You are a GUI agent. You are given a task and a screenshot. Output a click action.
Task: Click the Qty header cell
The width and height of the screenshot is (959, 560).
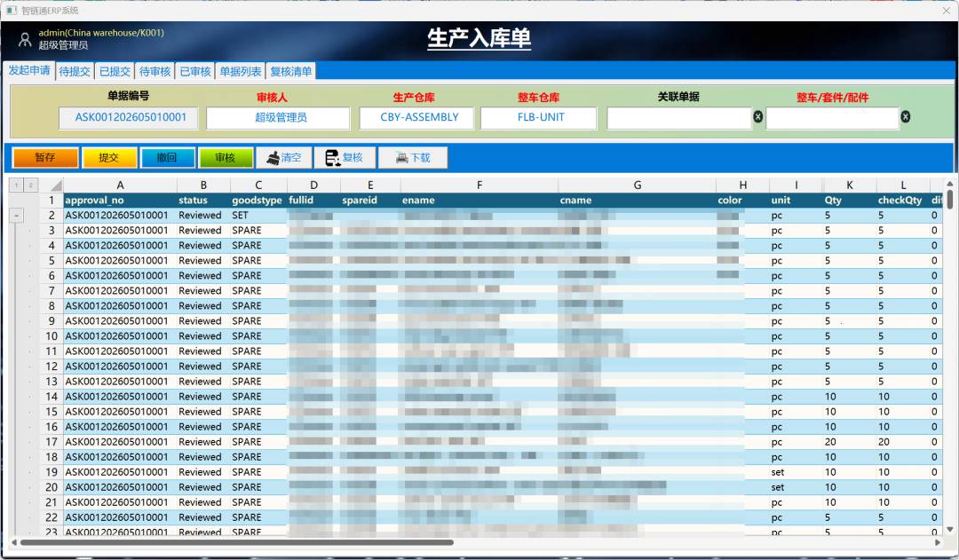(x=850, y=201)
